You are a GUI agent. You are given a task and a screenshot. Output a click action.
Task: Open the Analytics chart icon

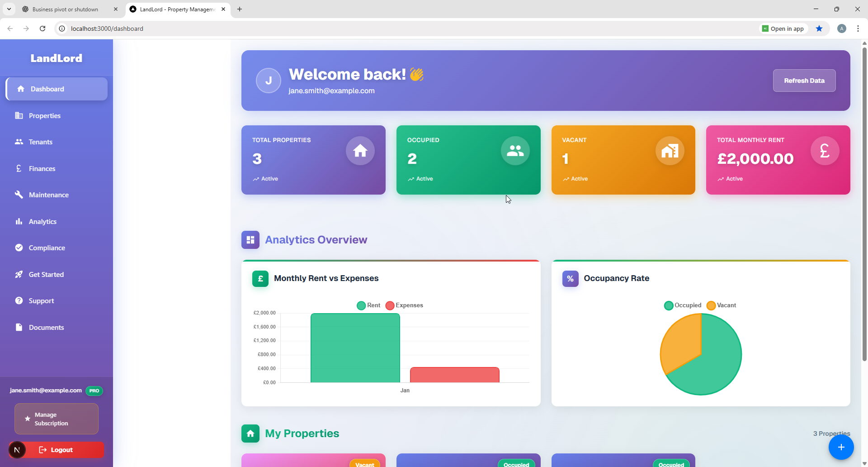coord(19,221)
